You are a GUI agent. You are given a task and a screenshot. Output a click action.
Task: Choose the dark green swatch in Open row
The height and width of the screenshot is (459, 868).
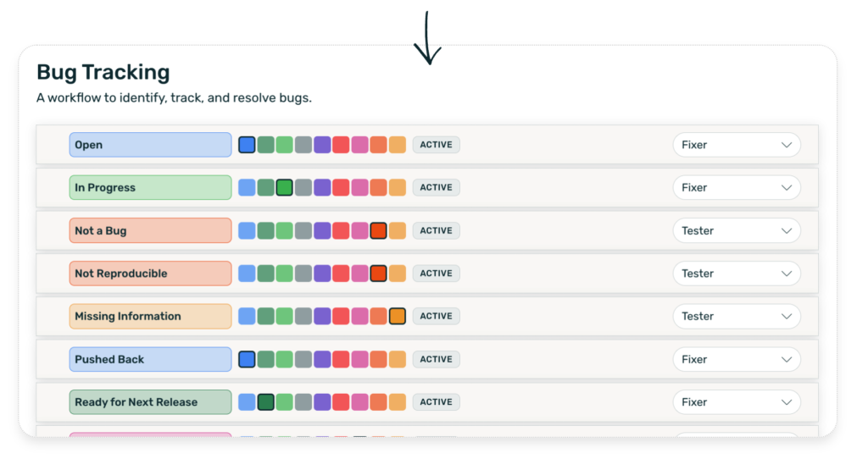coord(265,145)
